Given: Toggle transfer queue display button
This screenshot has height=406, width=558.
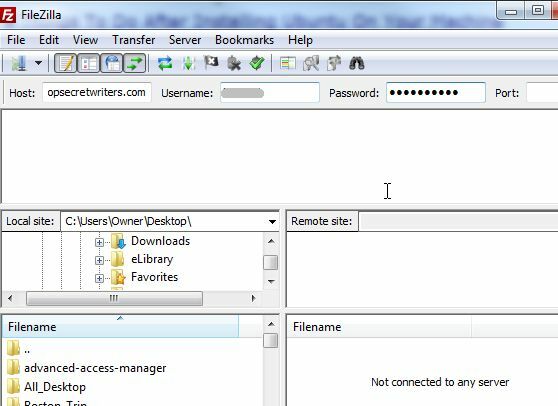Looking at the screenshot, I should pyautogui.click(x=135, y=64).
